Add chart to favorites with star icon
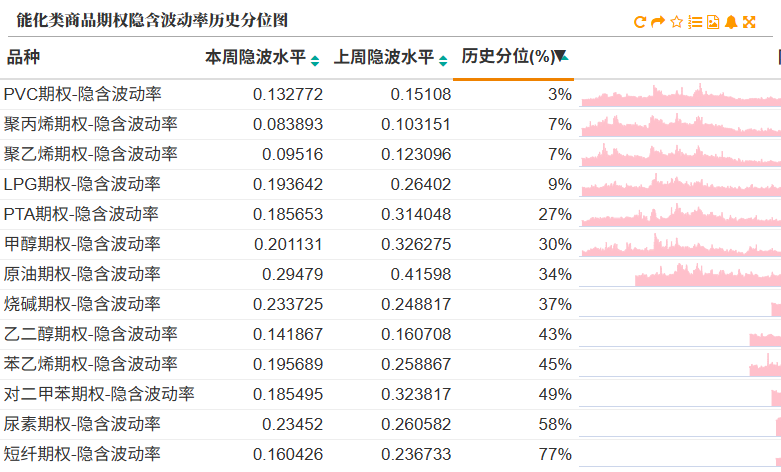Image resolution: width=781 pixels, height=472 pixels. coord(676,22)
